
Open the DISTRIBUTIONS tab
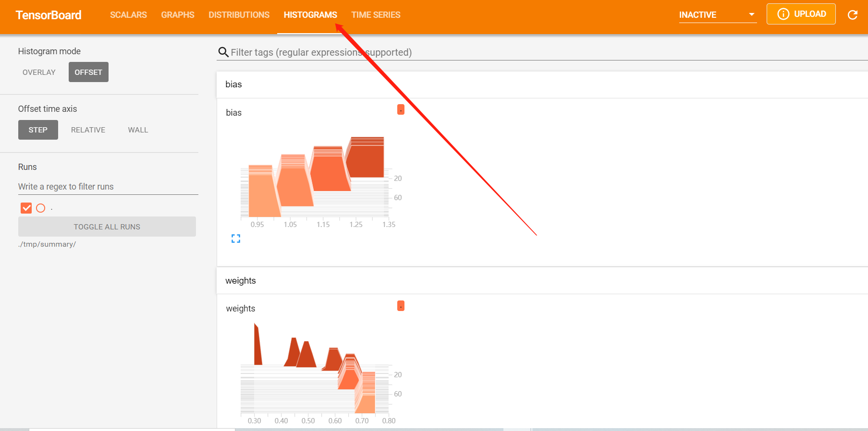tap(239, 15)
